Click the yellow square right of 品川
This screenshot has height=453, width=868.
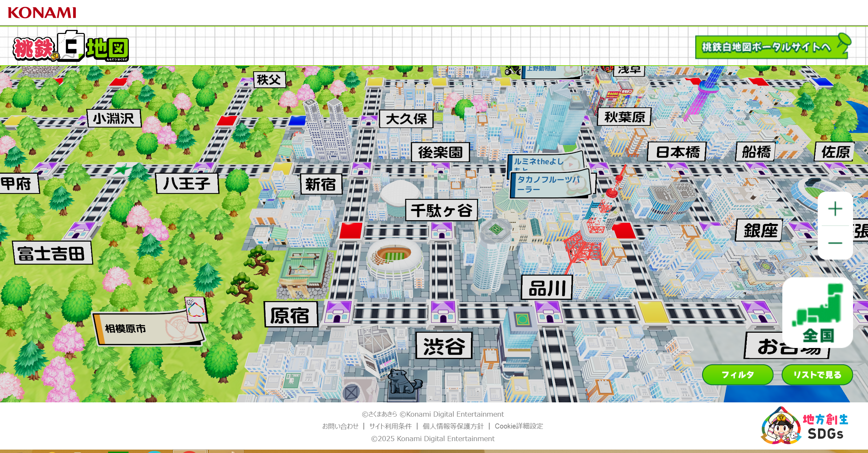653,312
